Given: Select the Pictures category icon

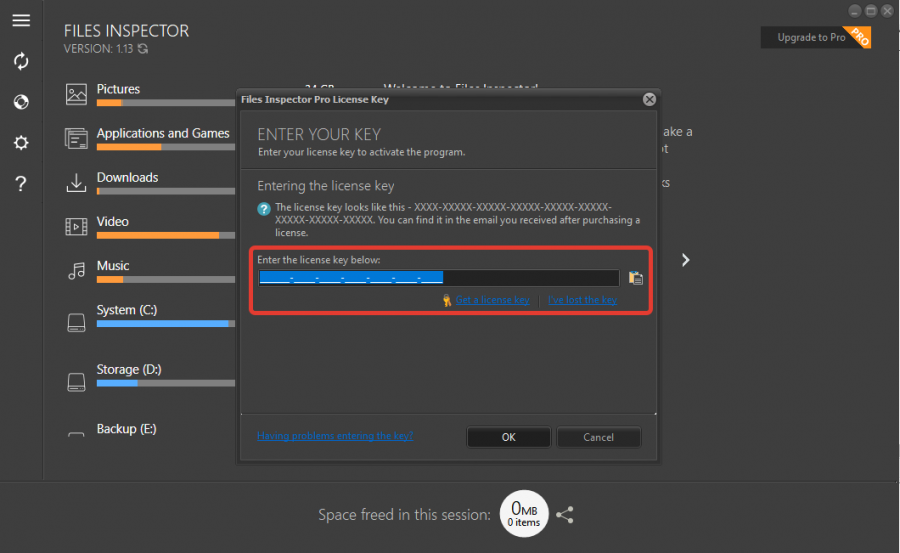Looking at the screenshot, I should (x=76, y=94).
